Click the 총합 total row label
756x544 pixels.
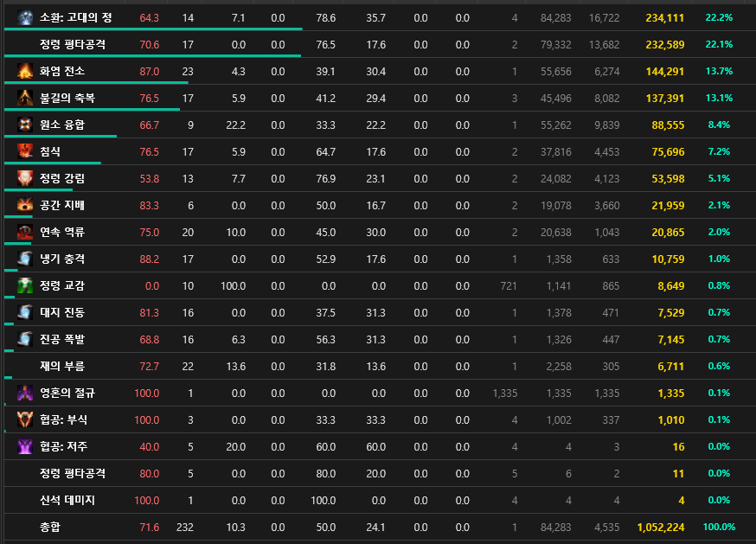coord(50,527)
